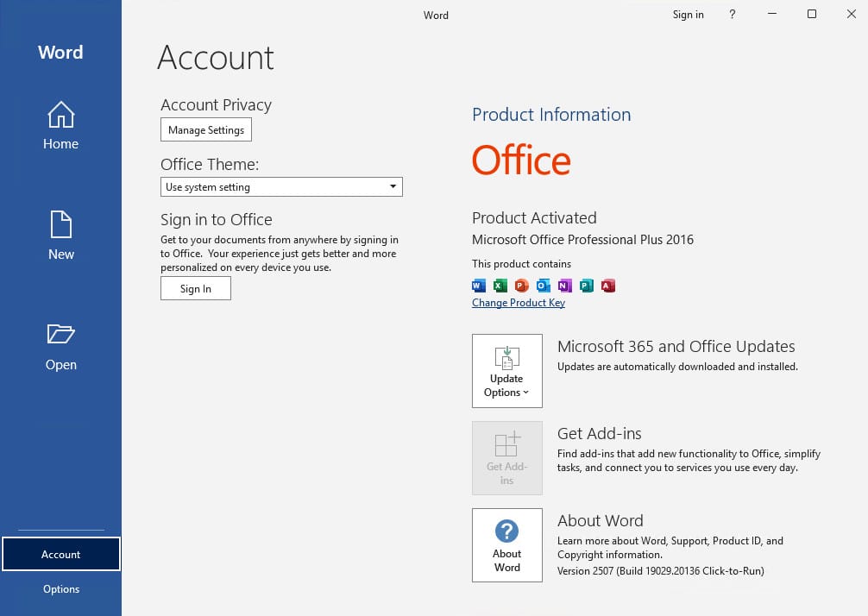This screenshot has height=616, width=868.
Task: Minimize the Word window
Action: click(x=772, y=15)
